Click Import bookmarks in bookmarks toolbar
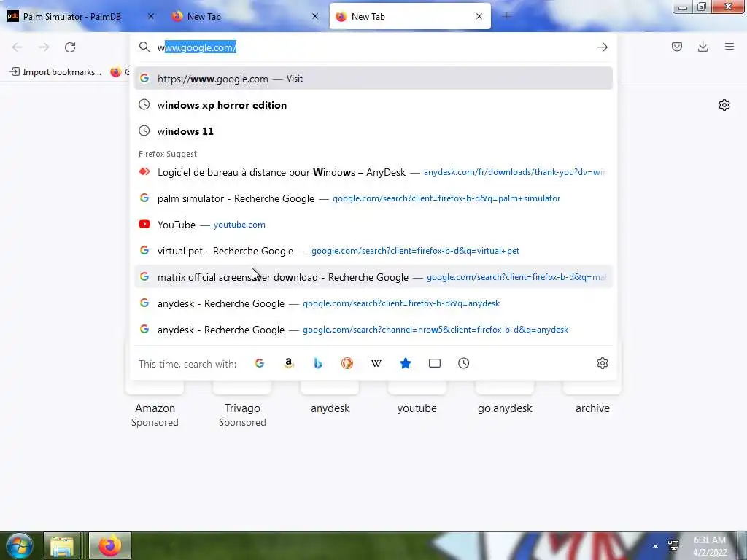 pos(55,72)
